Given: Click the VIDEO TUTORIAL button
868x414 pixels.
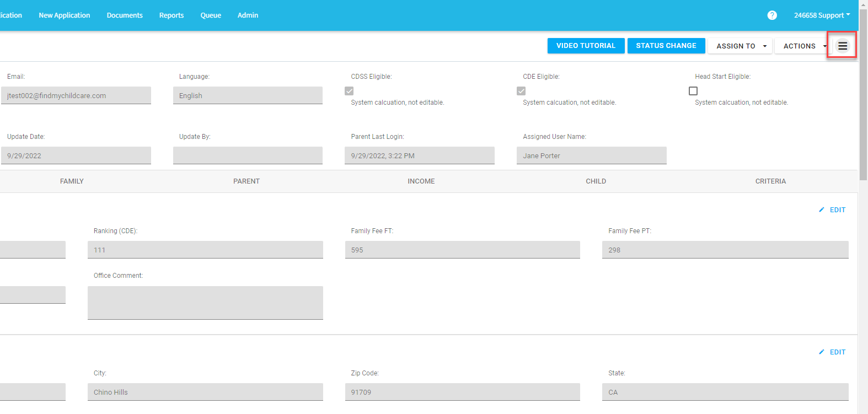Looking at the screenshot, I should [x=586, y=46].
